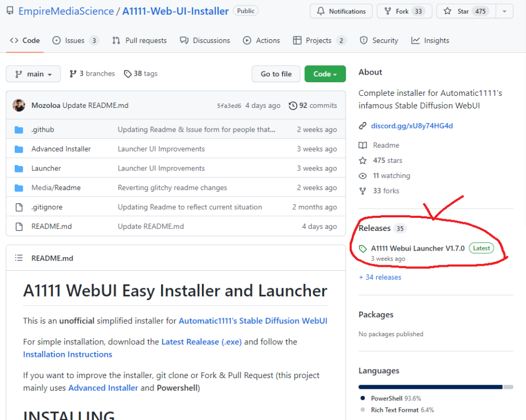Click the folder icon beside .github
This screenshot has height=420, width=526.
click(19, 130)
